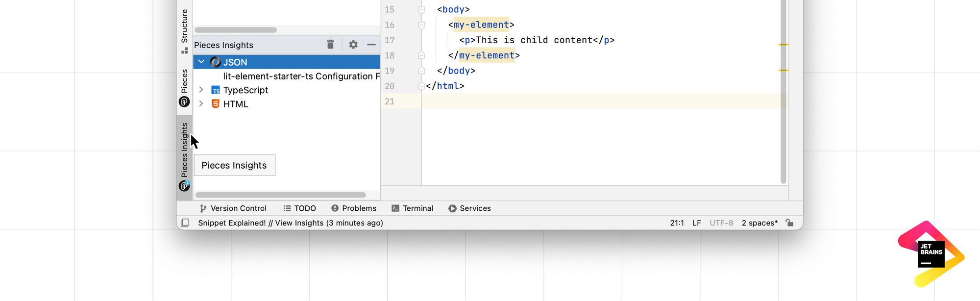Select the TypeScript row
The height and width of the screenshot is (301, 980).
point(287,90)
